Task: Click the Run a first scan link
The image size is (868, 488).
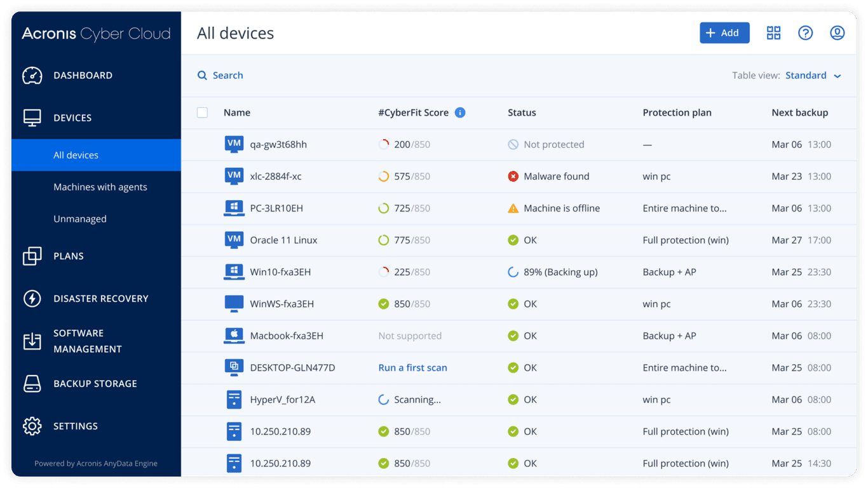Action: 412,368
